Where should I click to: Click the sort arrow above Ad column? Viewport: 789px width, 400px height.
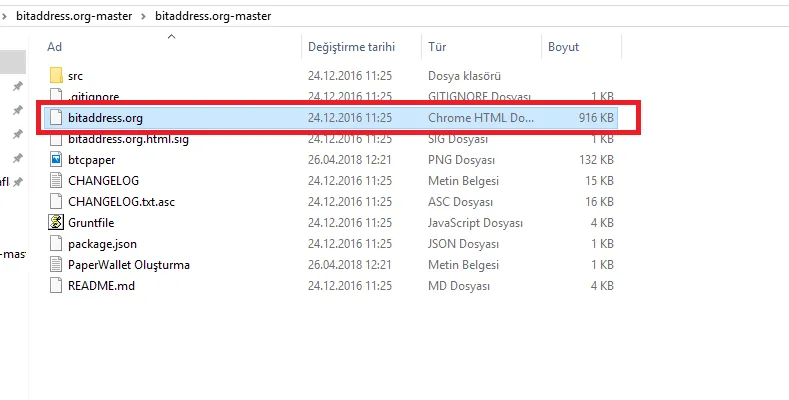[x=172, y=36]
